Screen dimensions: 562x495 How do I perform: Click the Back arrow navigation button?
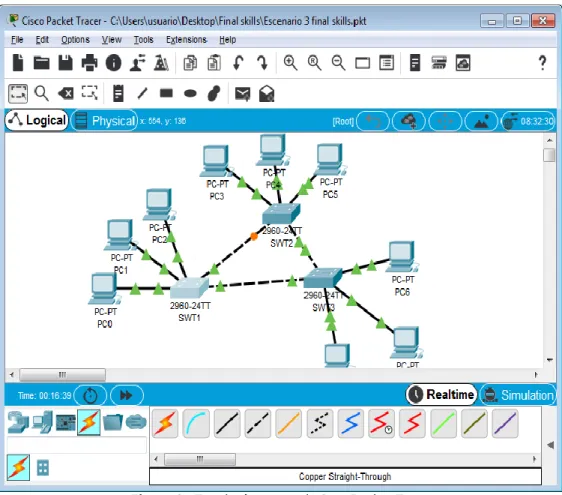(373, 121)
